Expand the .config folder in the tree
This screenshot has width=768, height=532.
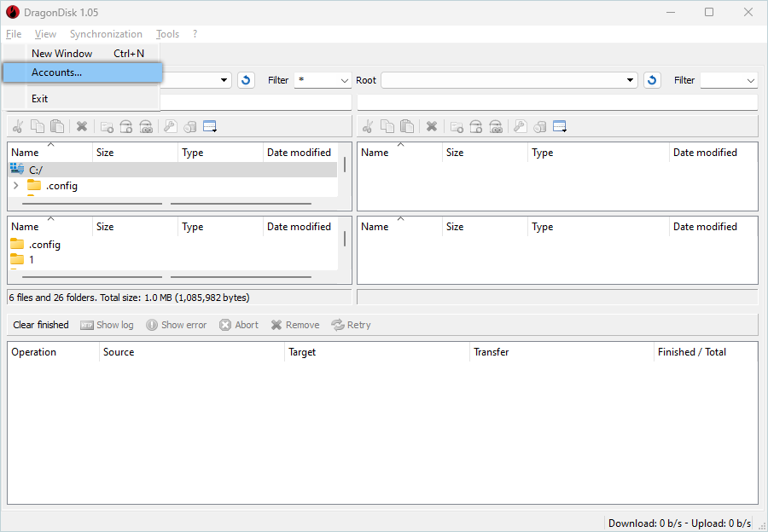[15, 186]
